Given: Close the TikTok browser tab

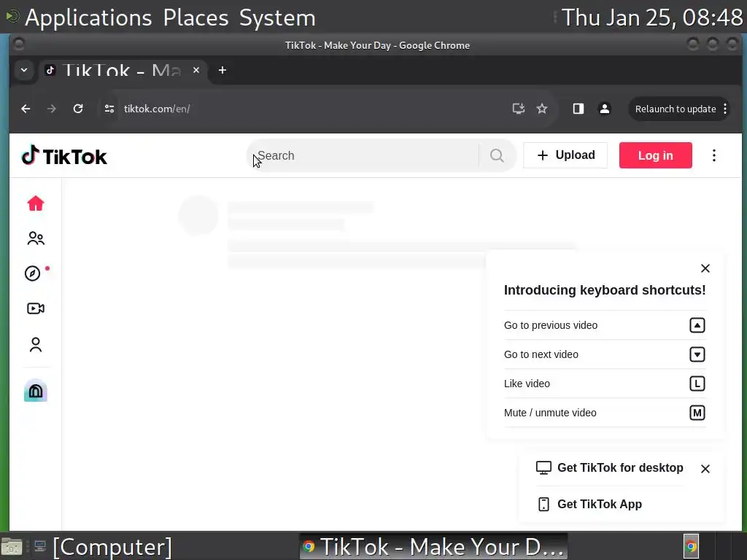Looking at the screenshot, I should click(196, 71).
